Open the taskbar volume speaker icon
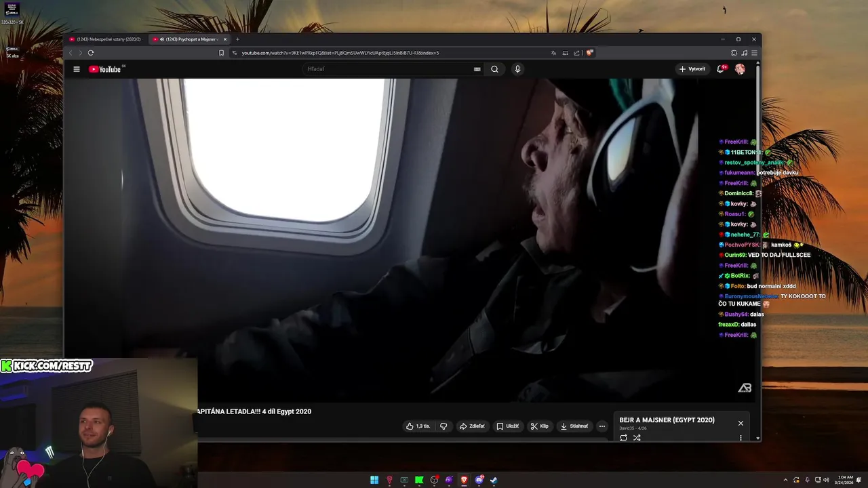Screen dimensions: 868x488 coord(827,480)
